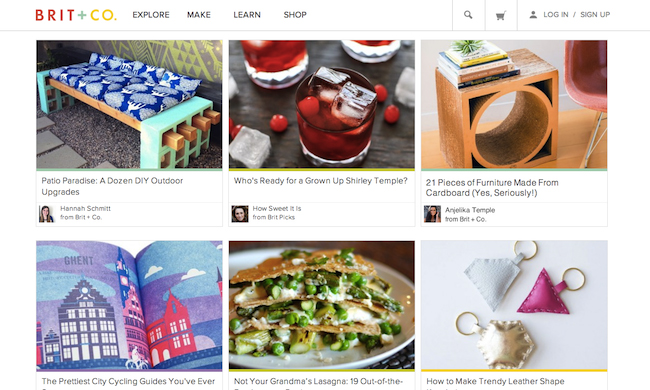Image resolution: width=650 pixels, height=390 pixels.
Task: Open the shopping cart icon
Action: click(501, 16)
